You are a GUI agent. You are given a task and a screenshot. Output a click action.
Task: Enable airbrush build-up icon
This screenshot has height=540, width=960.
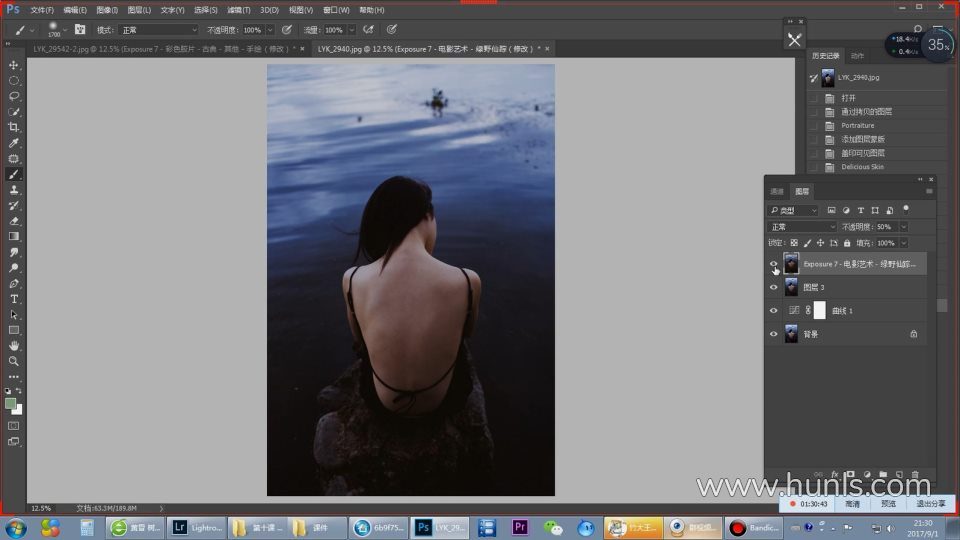click(x=369, y=29)
